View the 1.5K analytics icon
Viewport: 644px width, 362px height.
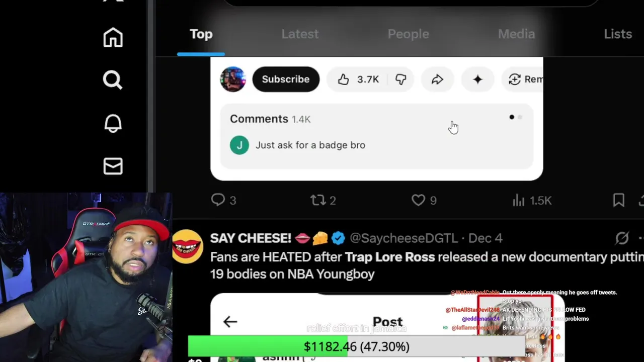tap(532, 200)
